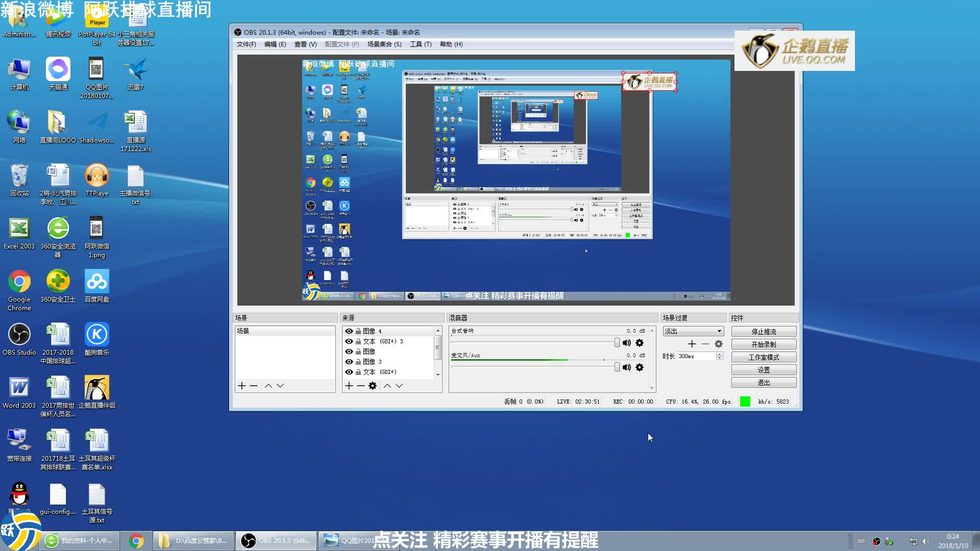
Task: Add a scene transition with plus
Action: tap(692, 344)
